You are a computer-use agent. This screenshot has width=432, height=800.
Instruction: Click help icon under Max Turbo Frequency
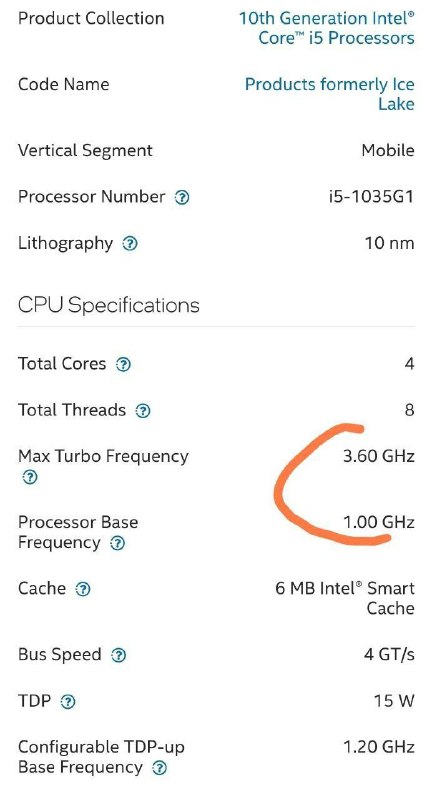(x=30, y=478)
